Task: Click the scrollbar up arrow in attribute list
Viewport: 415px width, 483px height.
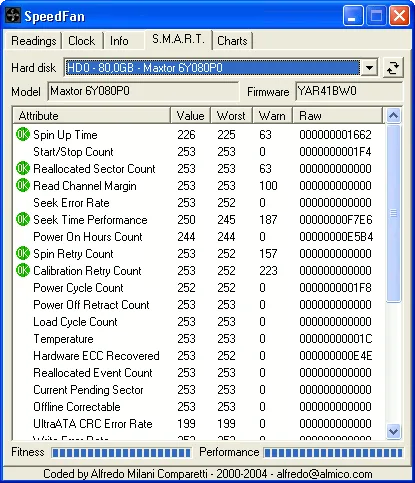Action: [x=393, y=116]
